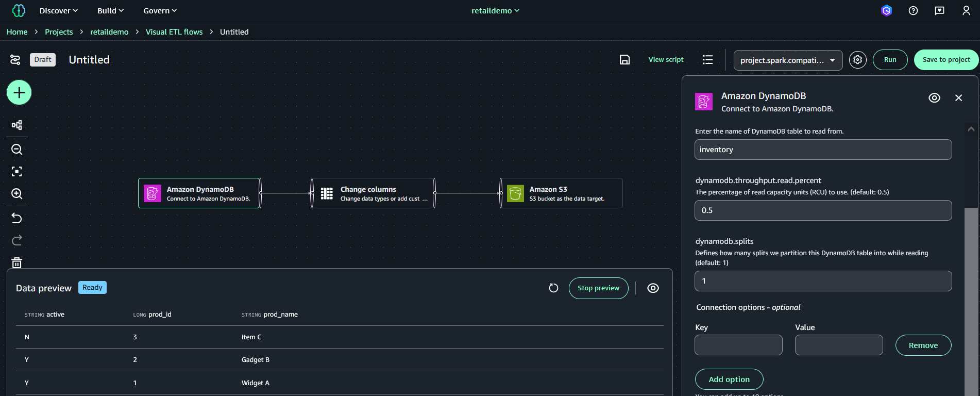Image resolution: width=980 pixels, height=396 pixels.
Task: Close the Amazon DynamoDB panel
Action: tap(958, 98)
